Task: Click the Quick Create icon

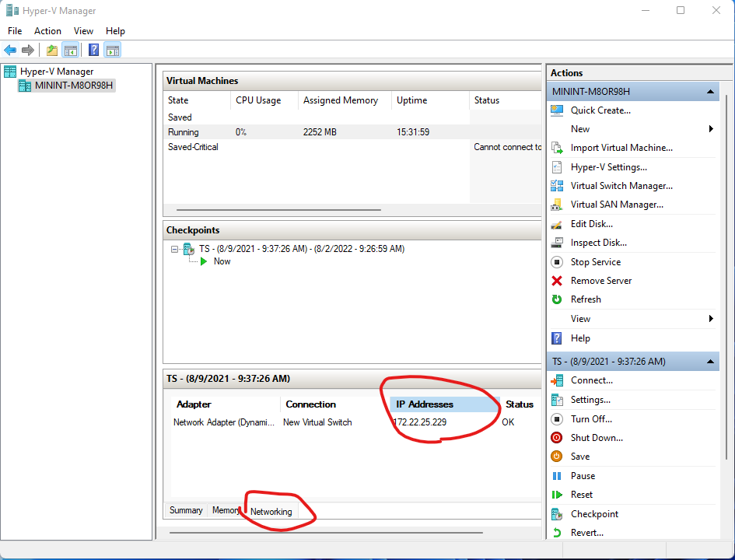Action: coord(557,110)
